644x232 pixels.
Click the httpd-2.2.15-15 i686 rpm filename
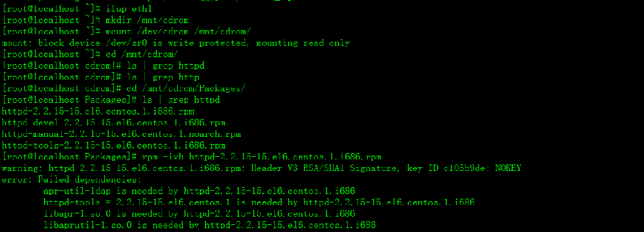pos(98,111)
